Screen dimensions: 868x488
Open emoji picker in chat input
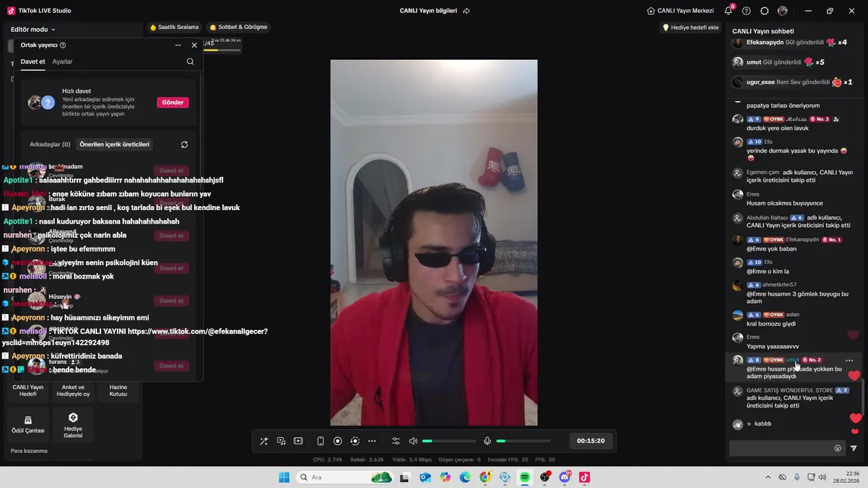coord(837,448)
